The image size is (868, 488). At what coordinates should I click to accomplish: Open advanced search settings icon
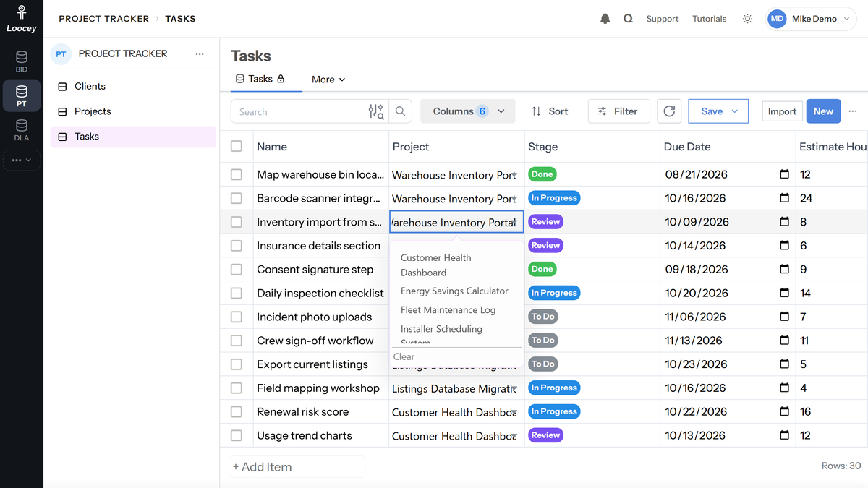click(376, 111)
